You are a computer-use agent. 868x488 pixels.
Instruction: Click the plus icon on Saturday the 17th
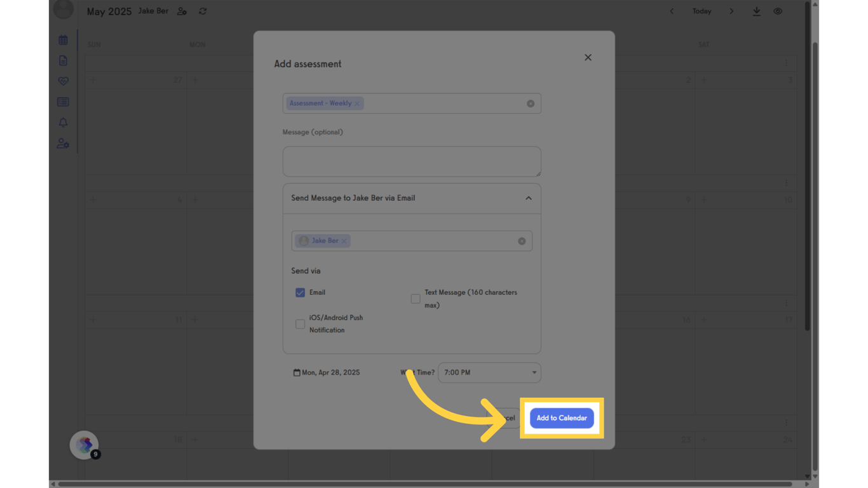coord(703,320)
